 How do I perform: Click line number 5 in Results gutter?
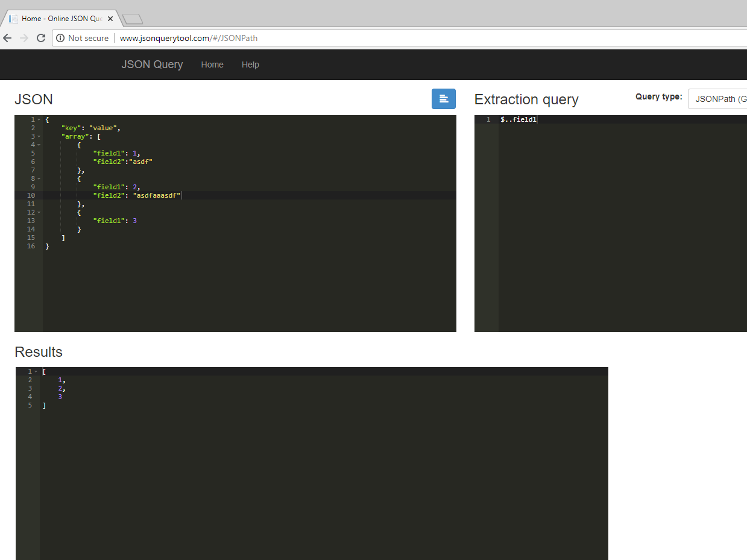click(30, 405)
